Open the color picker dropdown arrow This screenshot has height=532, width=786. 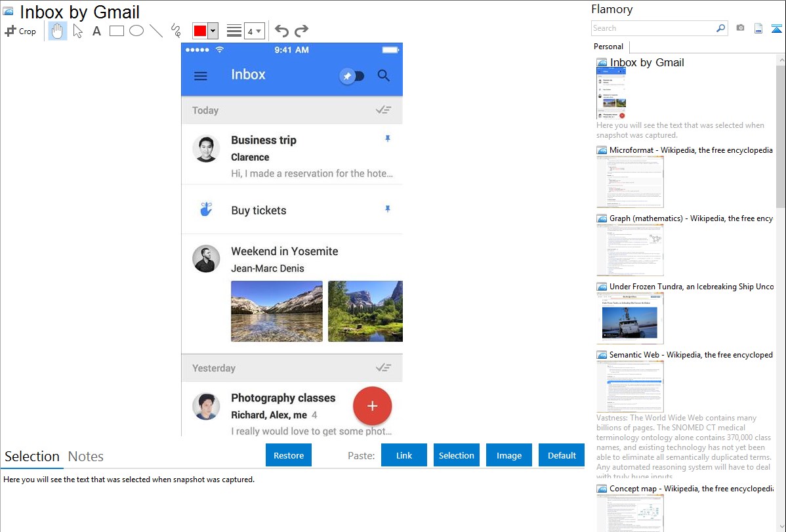(x=213, y=31)
